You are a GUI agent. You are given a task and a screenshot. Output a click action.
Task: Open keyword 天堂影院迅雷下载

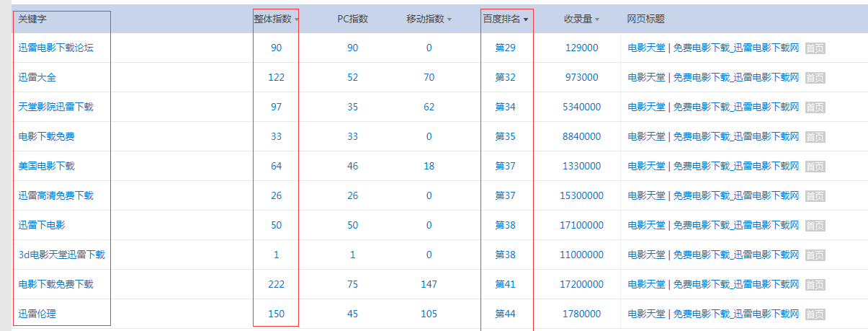55,107
